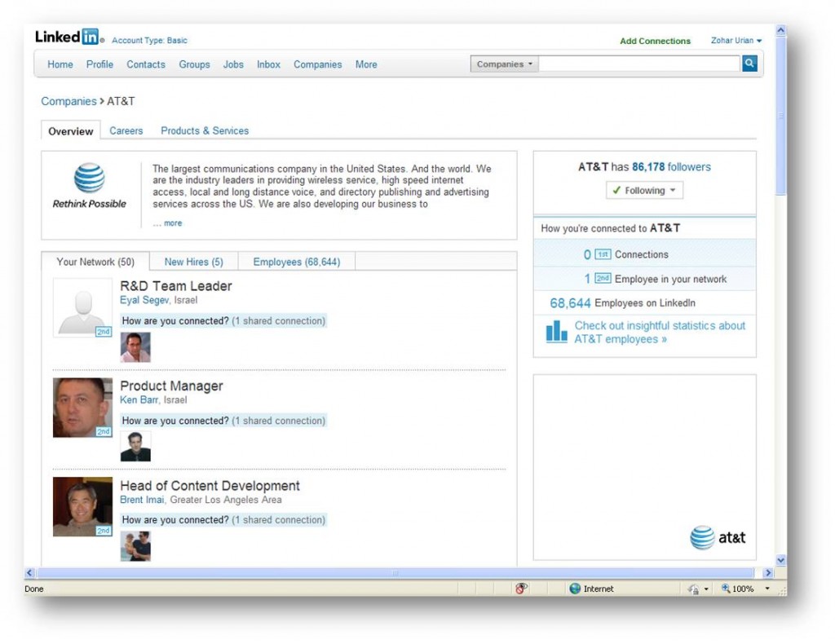Open the Zohar Urian account menu
835x644 pixels.
pyautogui.click(x=736, y=41)
